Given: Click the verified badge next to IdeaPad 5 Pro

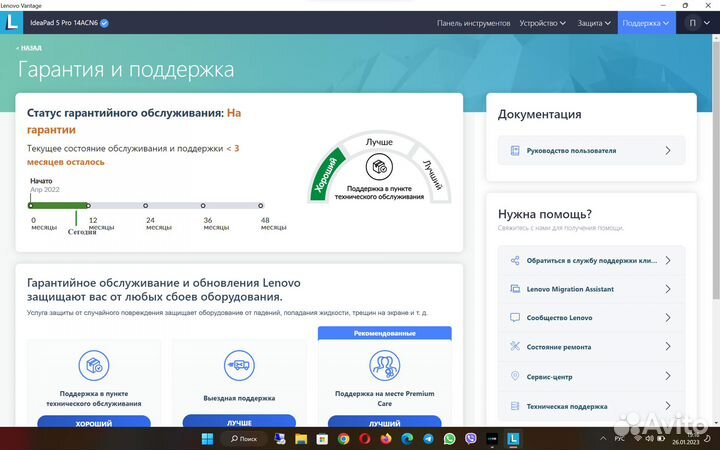Looking at the screenshot, I should 105,23.
